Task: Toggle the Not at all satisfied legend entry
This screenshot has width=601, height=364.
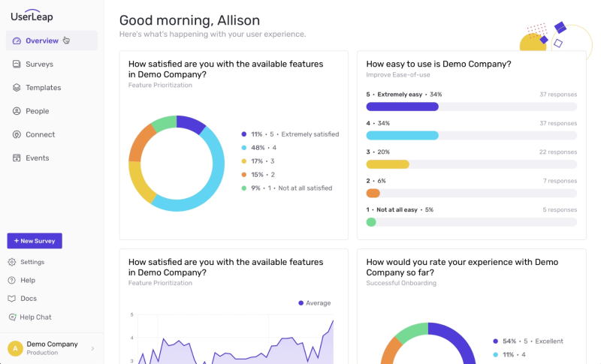Action: coord(287,188)
